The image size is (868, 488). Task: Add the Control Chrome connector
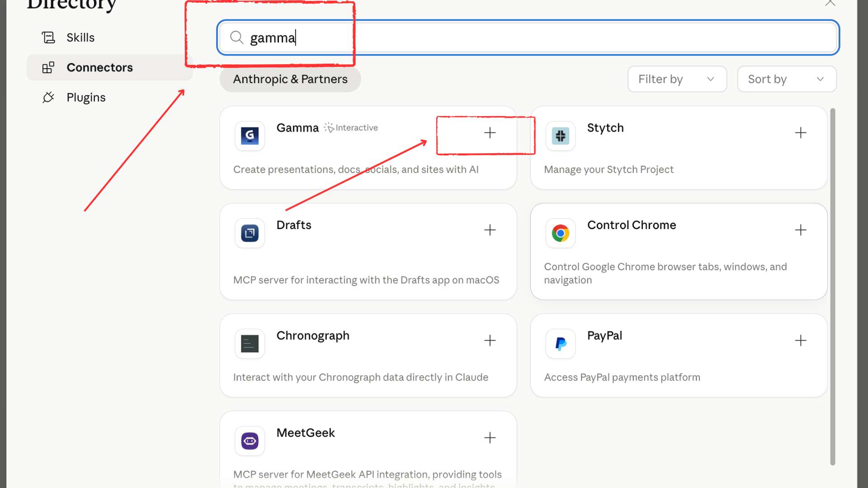tap(800, 230)
